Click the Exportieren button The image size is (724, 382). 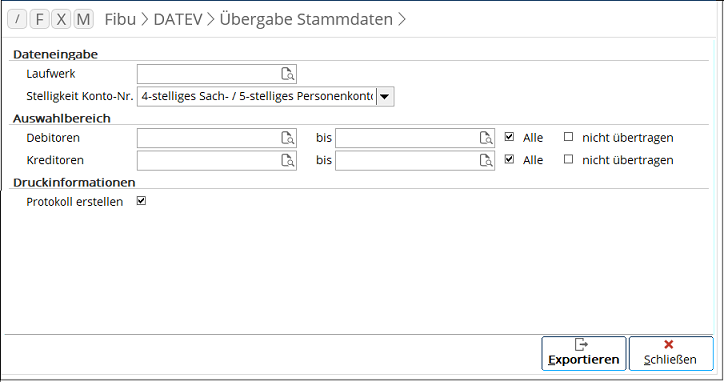[x=584, y=353]
